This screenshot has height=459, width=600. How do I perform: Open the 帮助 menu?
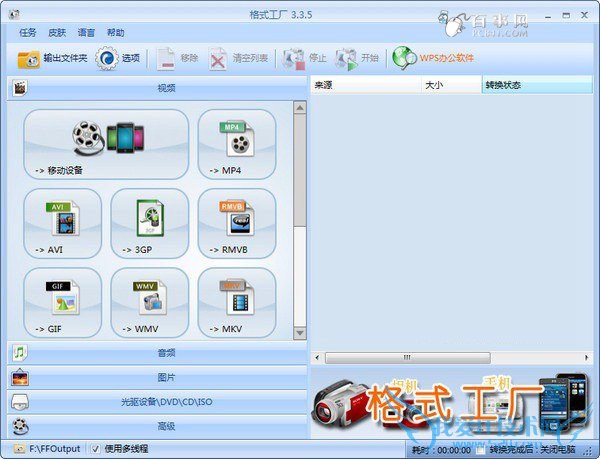pos(116,33)
